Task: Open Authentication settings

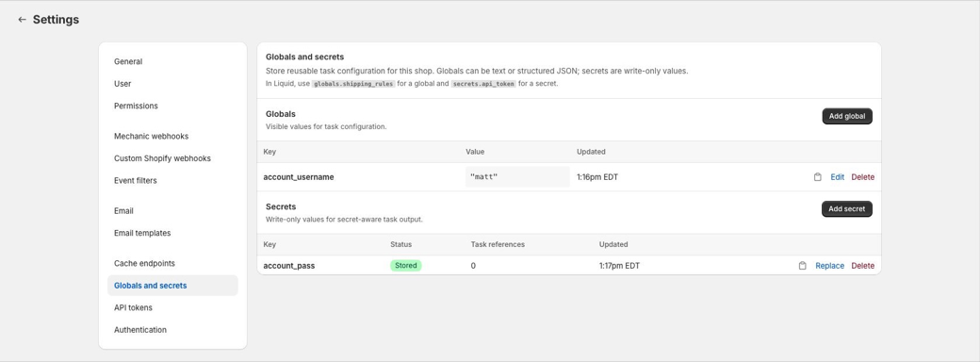Action: coord(140,330)
